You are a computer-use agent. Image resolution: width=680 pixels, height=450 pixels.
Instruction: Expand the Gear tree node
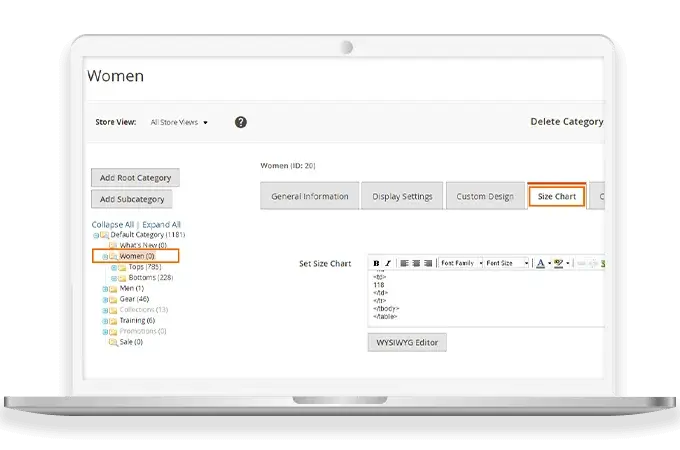click(x=105, y=300)
